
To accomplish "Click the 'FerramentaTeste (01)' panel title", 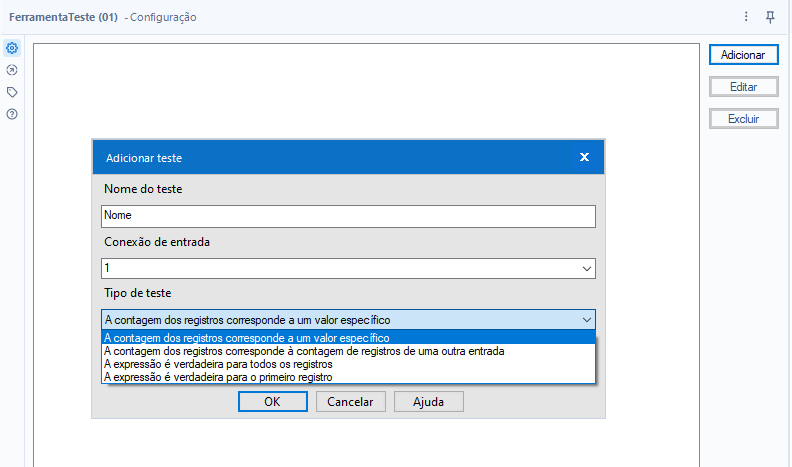I will coord(64,17).
